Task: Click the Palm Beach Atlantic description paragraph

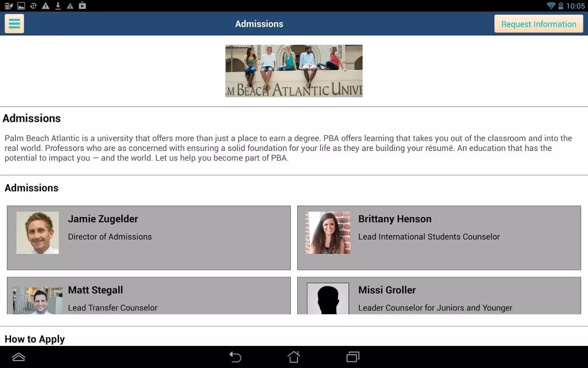Action: 288,148
